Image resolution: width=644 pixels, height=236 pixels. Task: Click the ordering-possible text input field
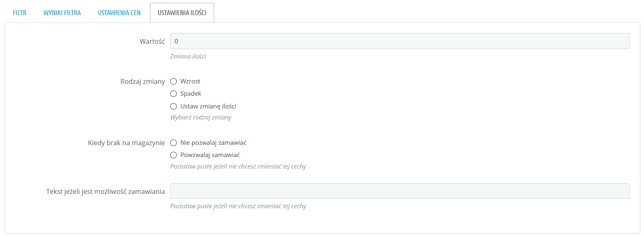pos(400,191)
